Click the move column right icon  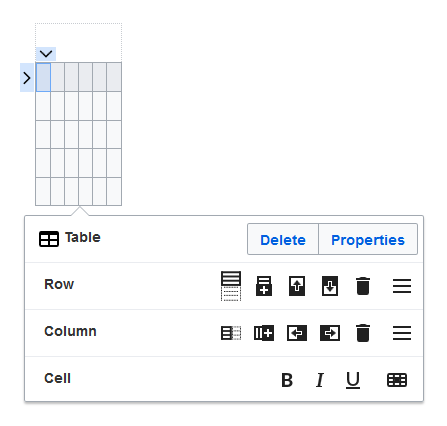pyautogui.click(x=330, y=333)
